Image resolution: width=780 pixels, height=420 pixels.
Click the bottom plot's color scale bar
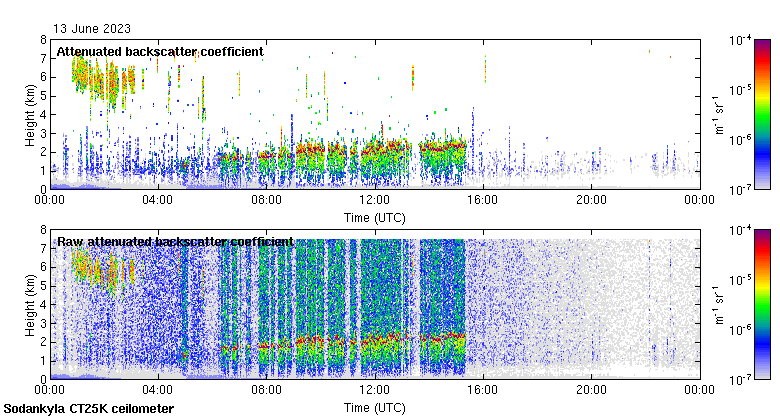point(762,305)
